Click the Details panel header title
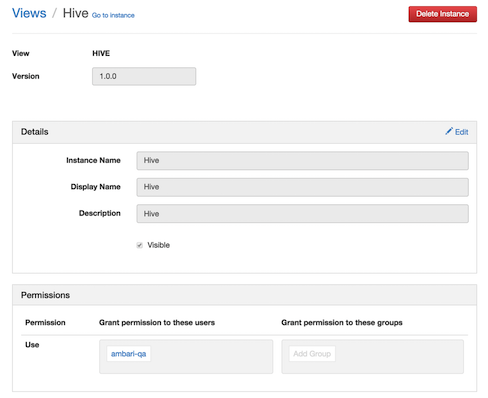The height and width of the screenshot is (398, 488). (35, 132)
